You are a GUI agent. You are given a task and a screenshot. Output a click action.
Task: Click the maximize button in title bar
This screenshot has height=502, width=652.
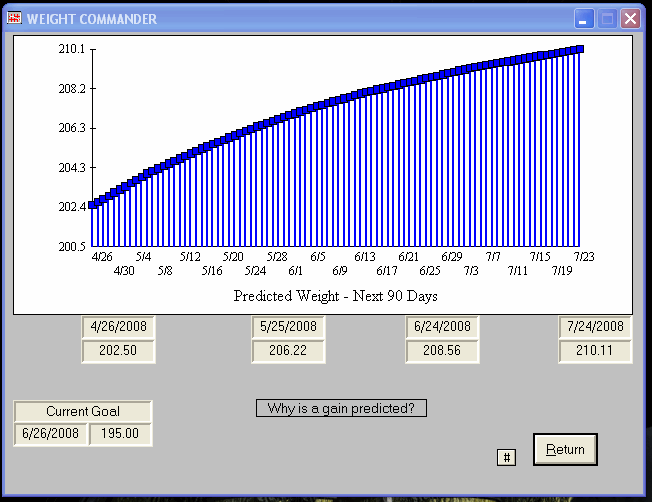pos(608,19)
